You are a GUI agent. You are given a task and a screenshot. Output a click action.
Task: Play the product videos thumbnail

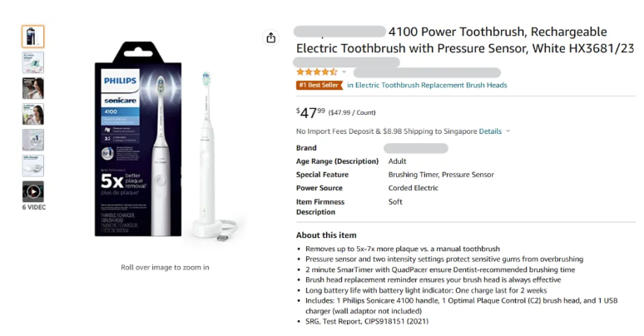(x=33, y=191)
